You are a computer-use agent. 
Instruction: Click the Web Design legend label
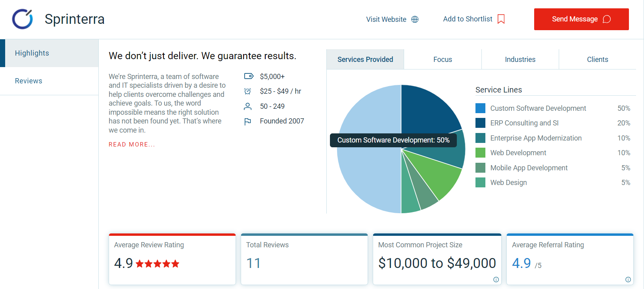pyautogui.click(x=508, y=183)
